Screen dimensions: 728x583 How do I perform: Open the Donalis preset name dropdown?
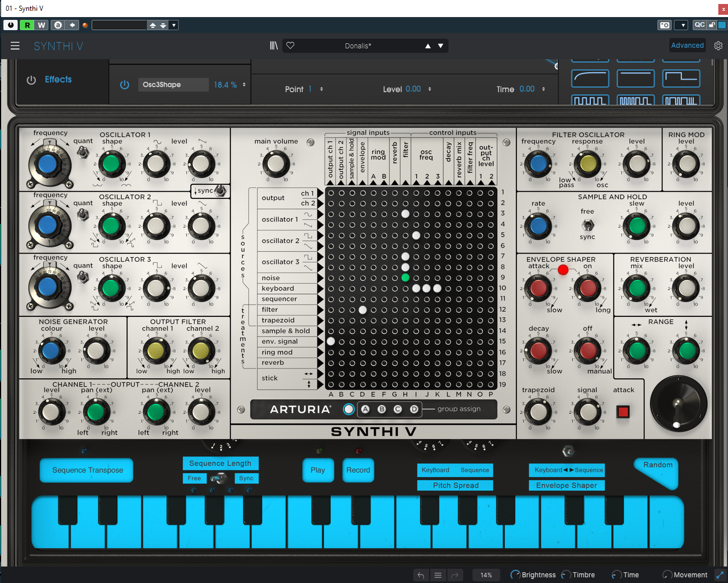tap(358, 46)
